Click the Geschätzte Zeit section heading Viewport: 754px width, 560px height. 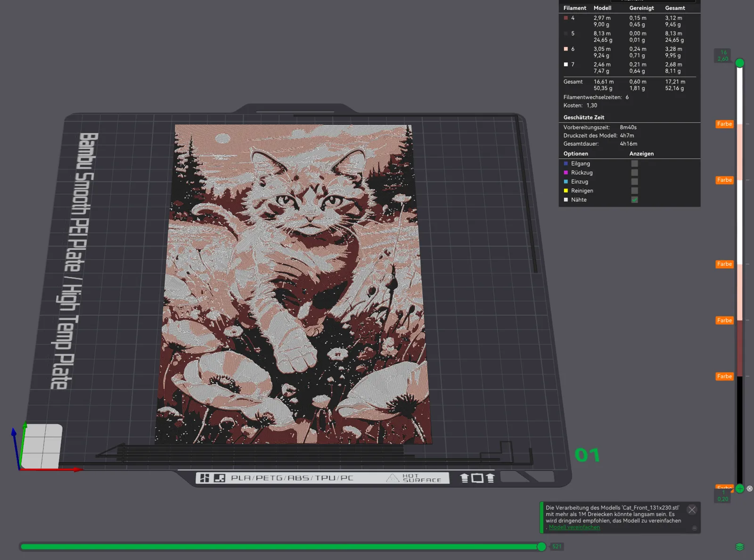point(583,117)
